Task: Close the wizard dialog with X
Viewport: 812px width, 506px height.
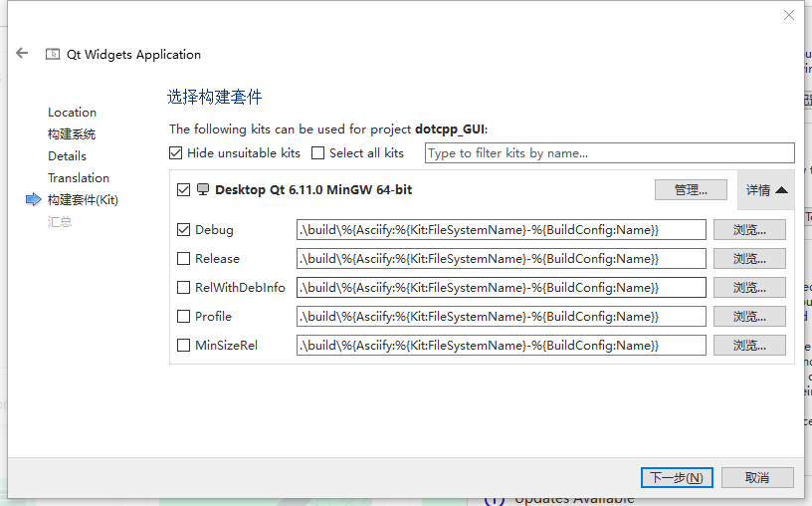Action: tap(789, 15)
